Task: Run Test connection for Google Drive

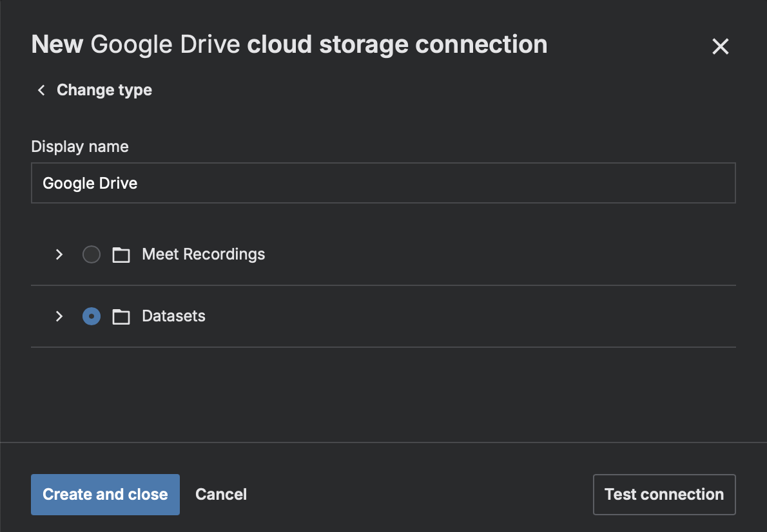Action: tap(664, 494)
